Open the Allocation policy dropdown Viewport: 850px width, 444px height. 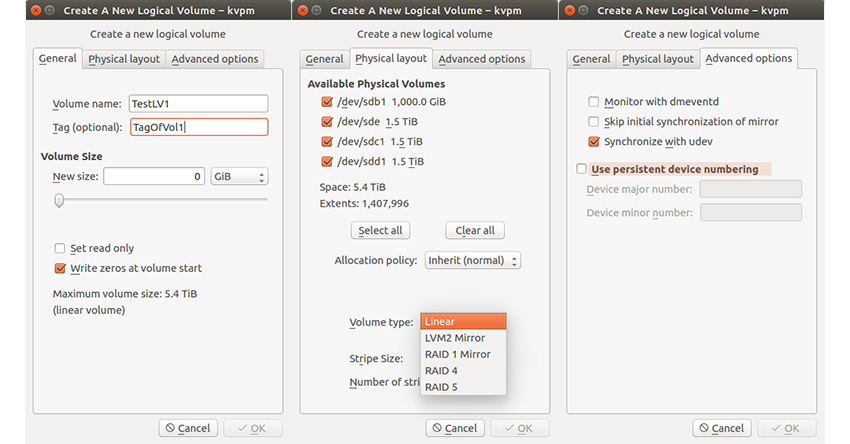point(473,261)
